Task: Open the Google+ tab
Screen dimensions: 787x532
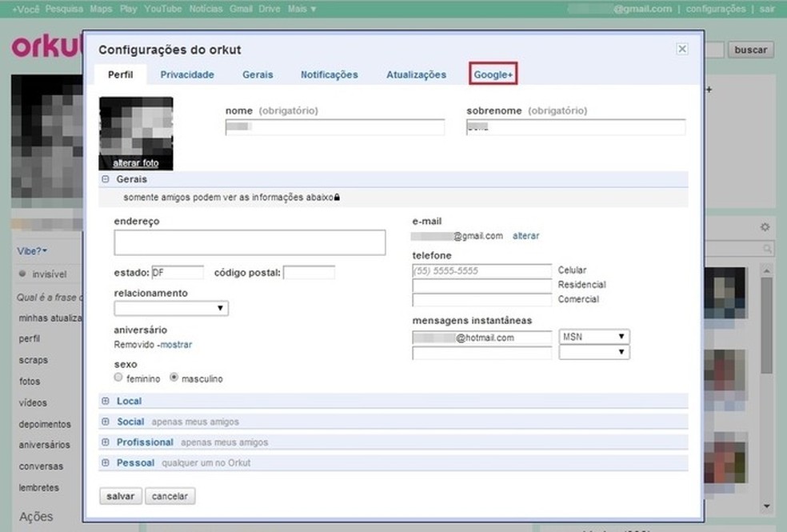Action: click(493, 74)
